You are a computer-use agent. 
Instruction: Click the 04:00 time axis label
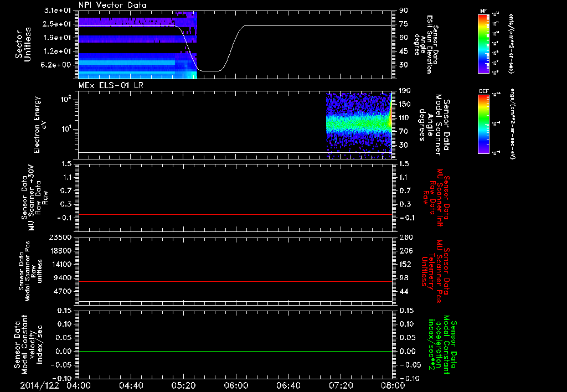[x=79, y=385]
